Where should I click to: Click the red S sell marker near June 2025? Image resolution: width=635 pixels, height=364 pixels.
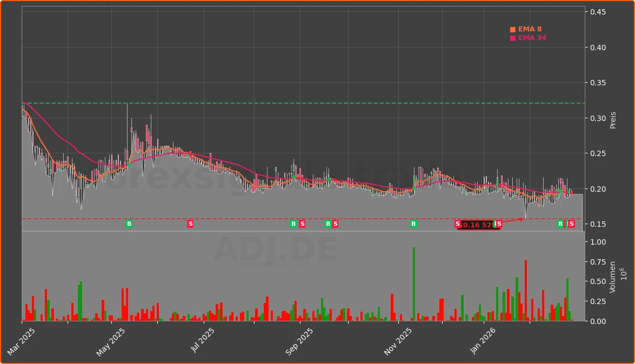point(190,224)
